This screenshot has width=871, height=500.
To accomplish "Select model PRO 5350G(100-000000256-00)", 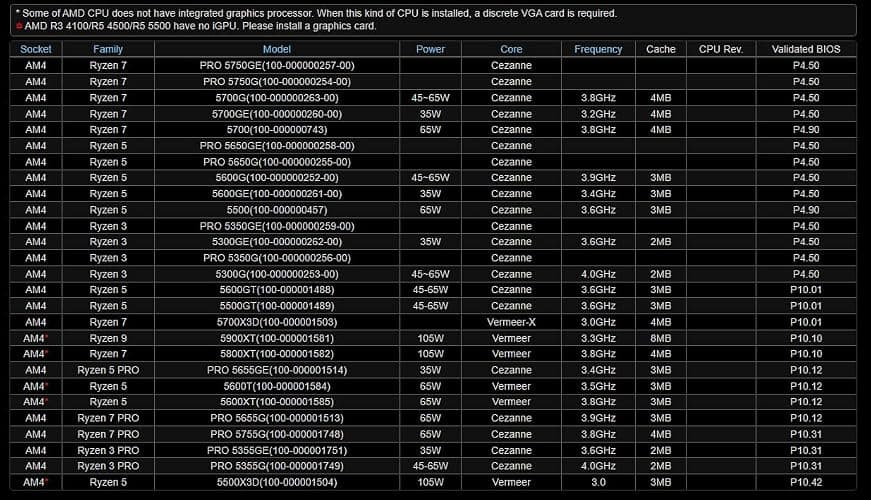I will click(277, 258).
